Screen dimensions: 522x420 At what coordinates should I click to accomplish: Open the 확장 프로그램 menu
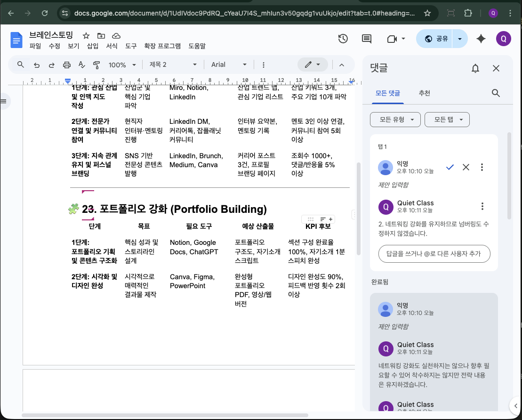(162, 46)
